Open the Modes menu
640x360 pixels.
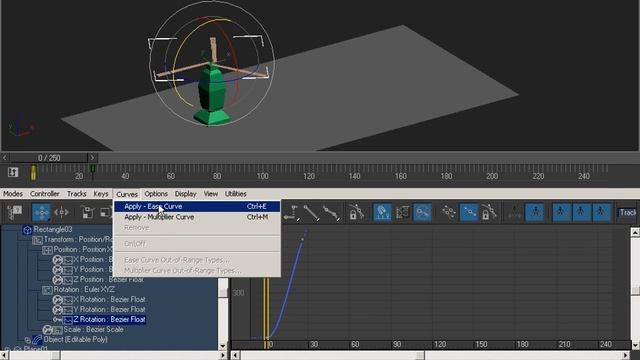13,194
